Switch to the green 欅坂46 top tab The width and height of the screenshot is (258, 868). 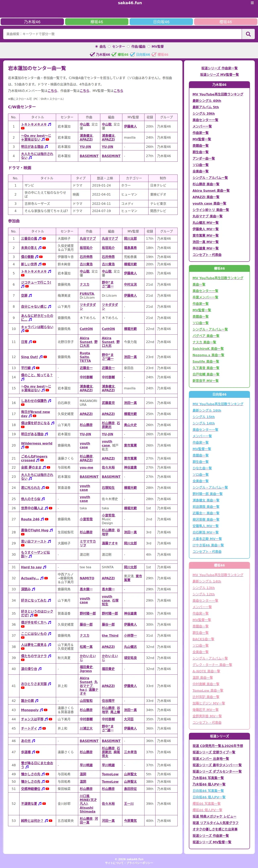[x=97, y=22]
